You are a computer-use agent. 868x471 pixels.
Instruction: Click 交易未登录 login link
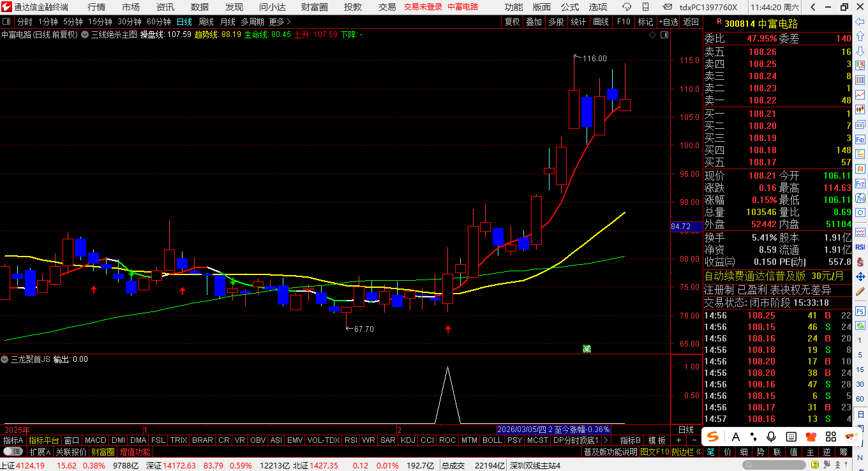tap(423, 7)
